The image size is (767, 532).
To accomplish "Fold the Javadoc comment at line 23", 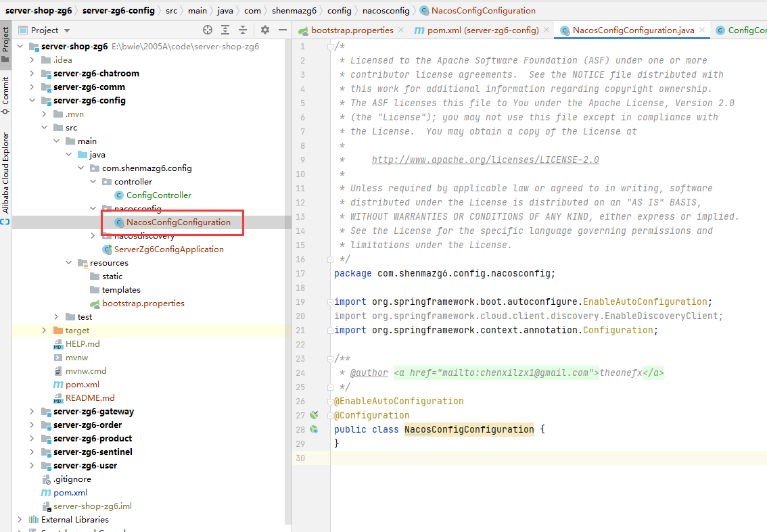I will pyautogui.click(x=330, y=359).
